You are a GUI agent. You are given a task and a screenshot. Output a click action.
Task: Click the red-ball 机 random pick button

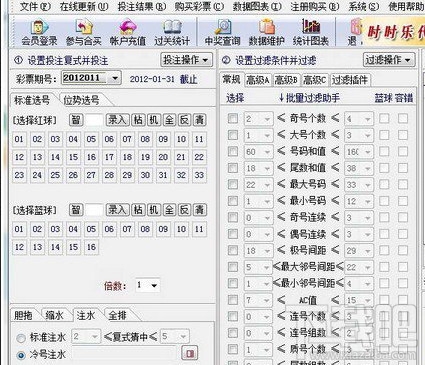[x=154, y=120]
